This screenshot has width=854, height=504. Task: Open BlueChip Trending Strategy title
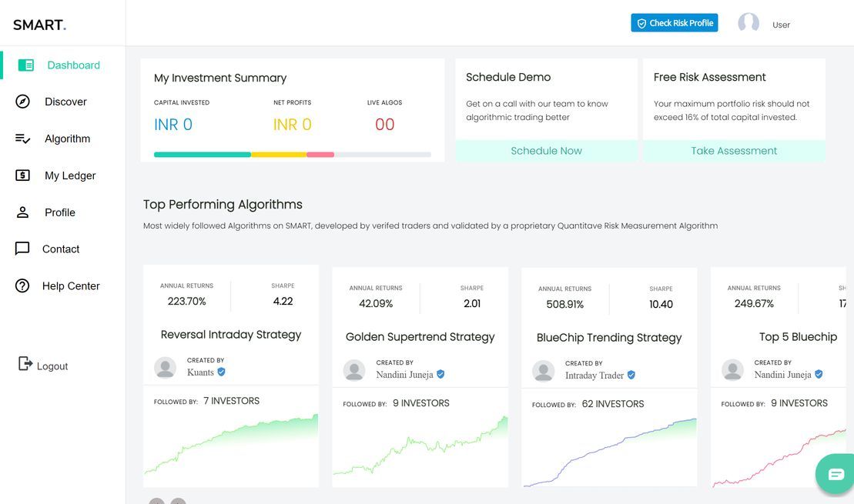click(x=609, y=338)
